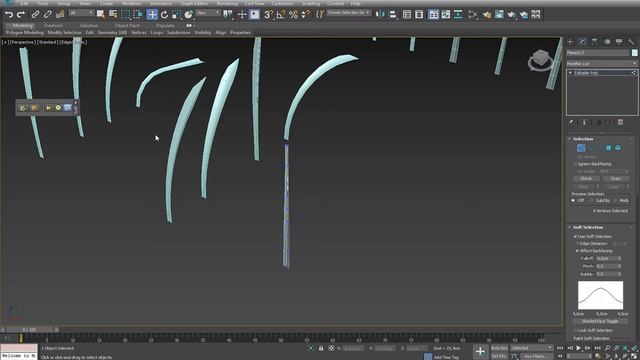Toggle Window/Crossing selection mode
Viewport: 640px width, 360px height.
[138, 15]
